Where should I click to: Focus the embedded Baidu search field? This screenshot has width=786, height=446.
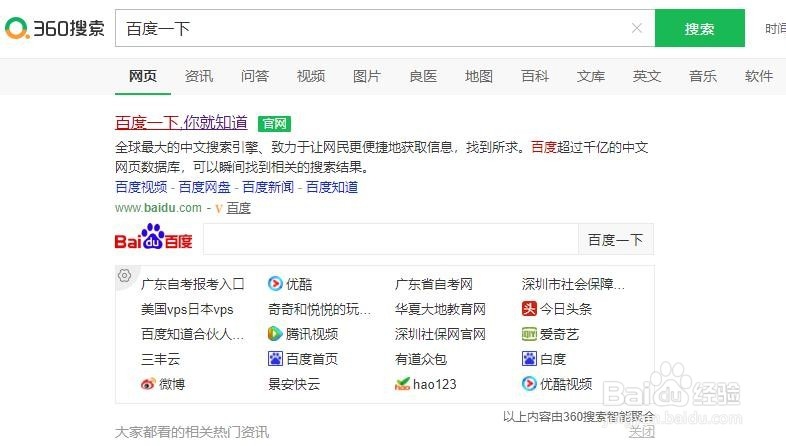point(391,240)
